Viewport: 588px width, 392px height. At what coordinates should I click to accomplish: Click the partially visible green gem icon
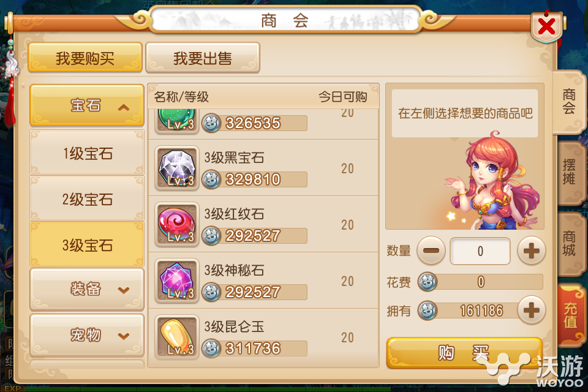(x=176, y=121)
